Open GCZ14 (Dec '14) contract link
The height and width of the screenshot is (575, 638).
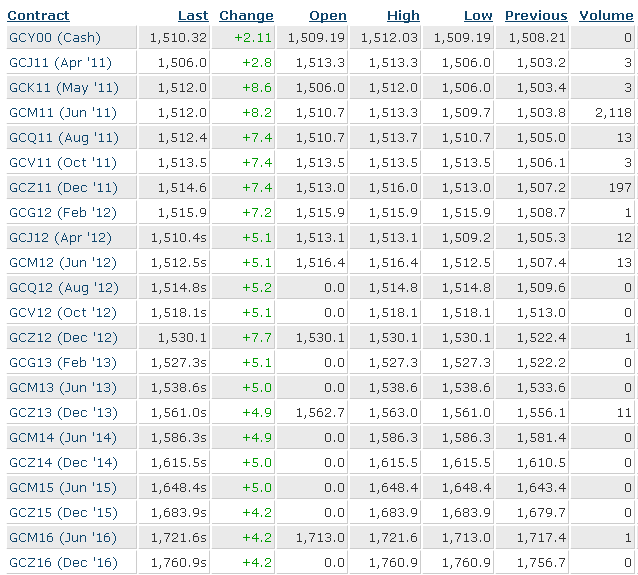pos(63,462)
